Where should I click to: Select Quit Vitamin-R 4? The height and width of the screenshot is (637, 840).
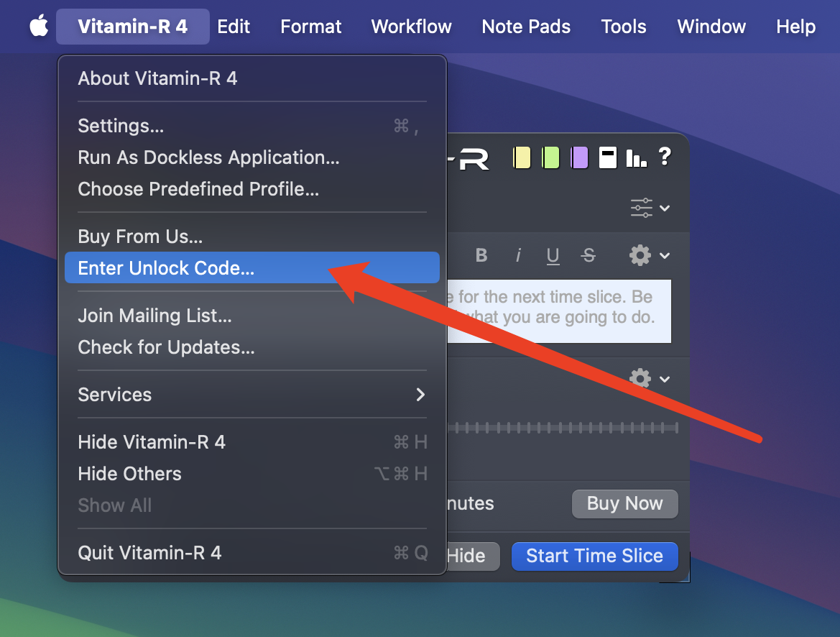[251, 553]
